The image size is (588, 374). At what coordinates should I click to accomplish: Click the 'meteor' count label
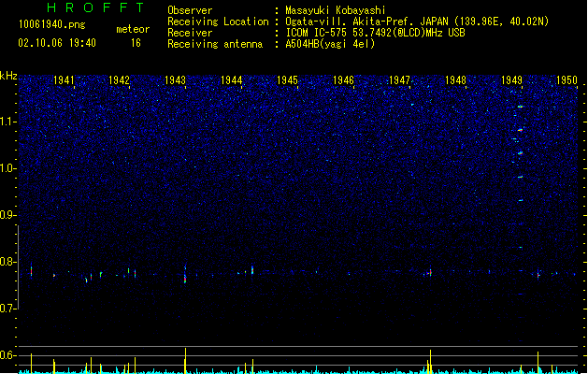133,29
